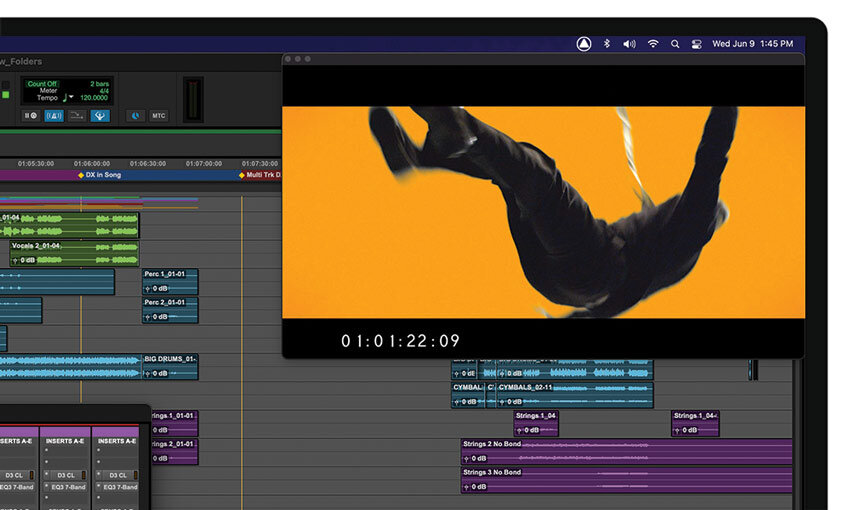Viewport: 850px width, 510px height.
Task: Click clip gain icon on Vocals 2_01-04
Action: click(x=15, y=261)
